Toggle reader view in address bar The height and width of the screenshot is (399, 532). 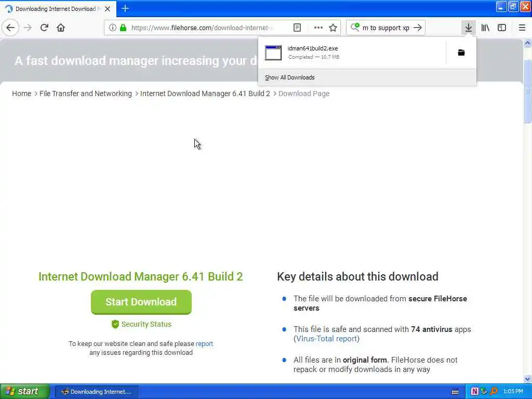[x=297, y=28]
